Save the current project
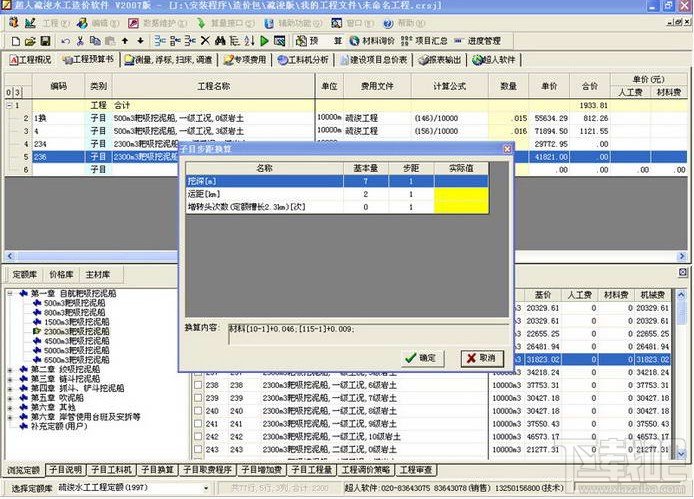 coord(45,41)
